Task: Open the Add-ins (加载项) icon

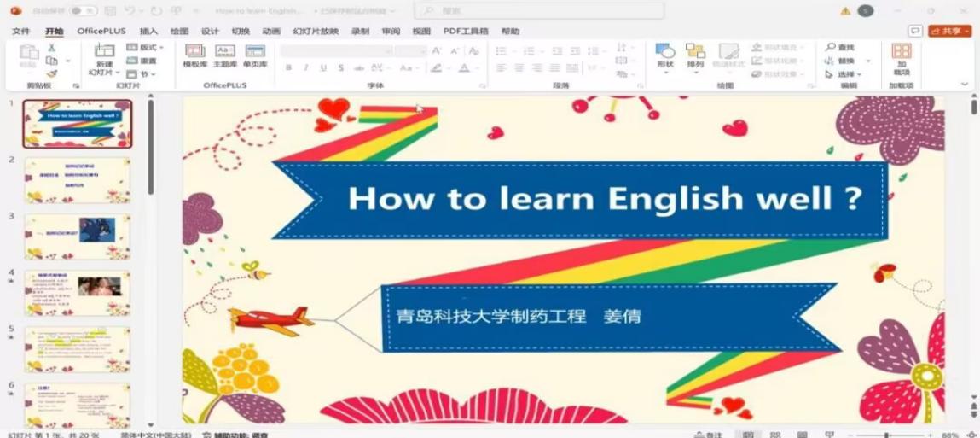Action: [902, 52]
